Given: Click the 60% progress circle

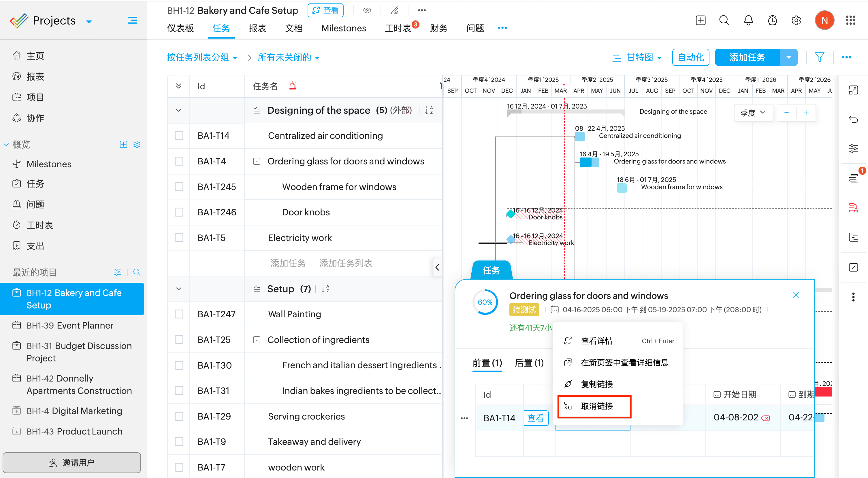Looking at the screenshot, I should (x=485, y=302).
